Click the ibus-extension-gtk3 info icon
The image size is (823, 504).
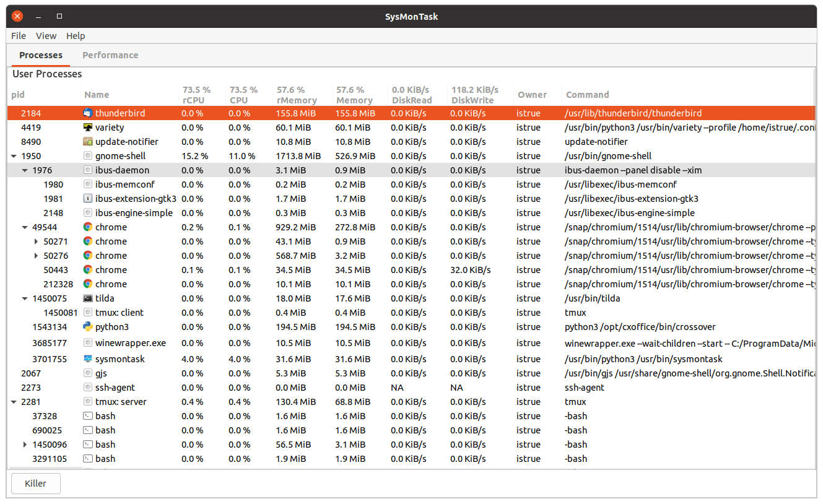88,199
